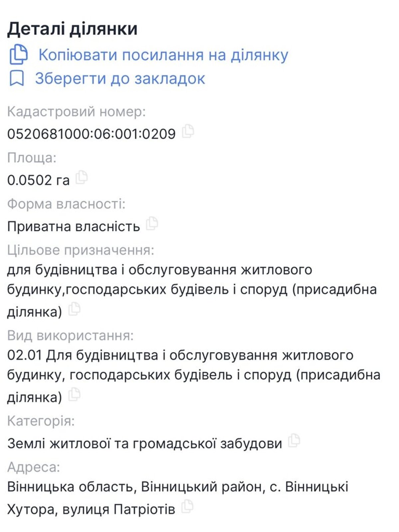Copy the Цільове призначення value via its icon
This screenshot has width=399, height=532.
pos(74,309)
